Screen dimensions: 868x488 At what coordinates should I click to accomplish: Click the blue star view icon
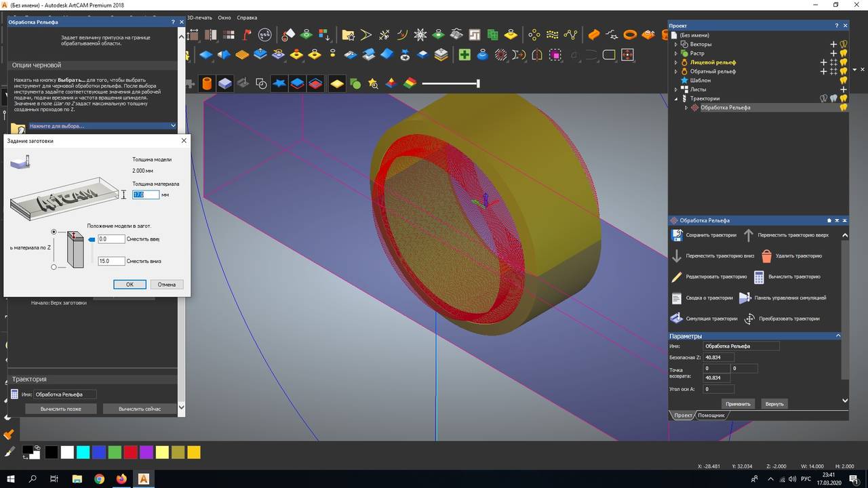pyautogui.click(x=279, y=84)
